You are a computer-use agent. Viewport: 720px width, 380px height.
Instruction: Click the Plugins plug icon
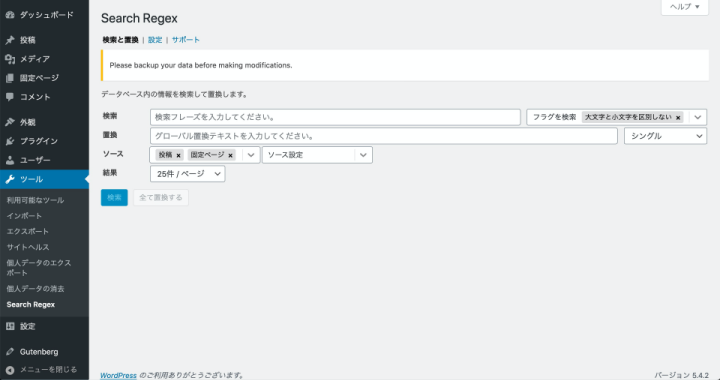(10, 141)
